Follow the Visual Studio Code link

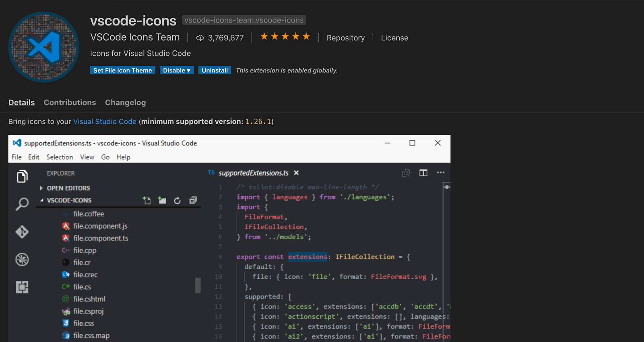[x=105, y=121]
